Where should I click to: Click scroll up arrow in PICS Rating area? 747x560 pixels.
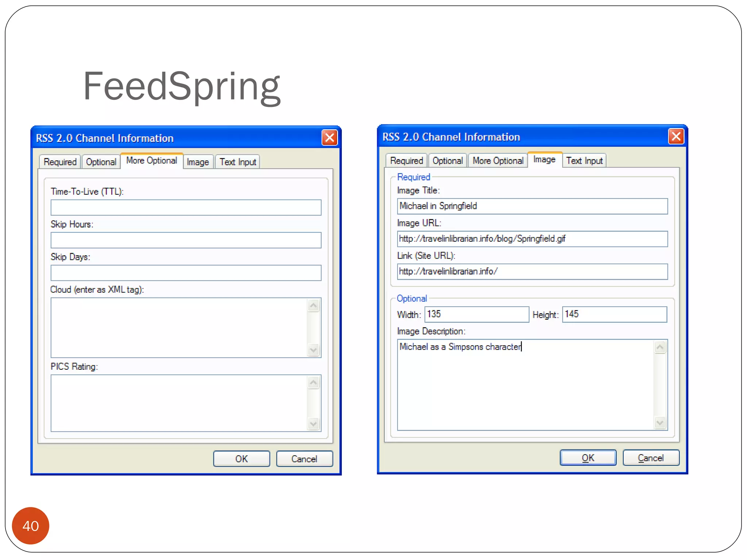click(x=314, y=382)
